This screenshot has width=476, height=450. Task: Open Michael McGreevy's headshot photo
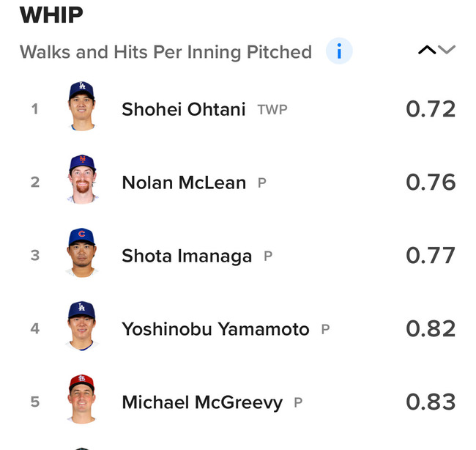pos(81,400)
